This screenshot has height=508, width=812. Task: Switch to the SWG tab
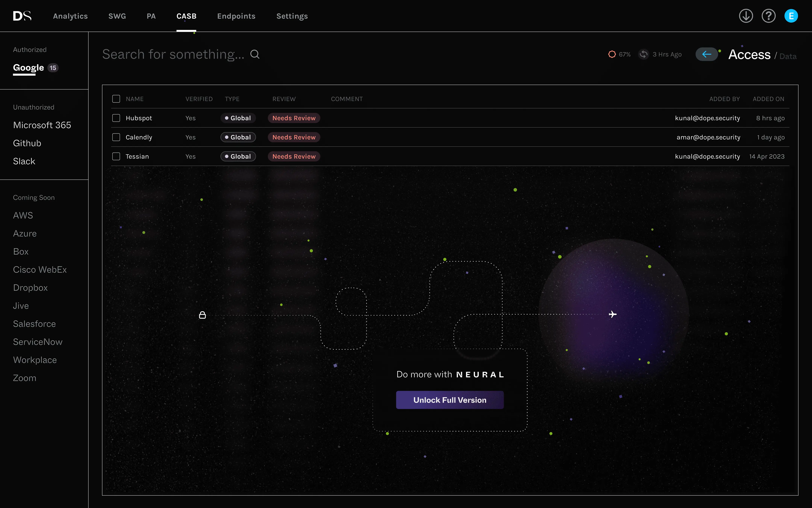tap(117, 16)
